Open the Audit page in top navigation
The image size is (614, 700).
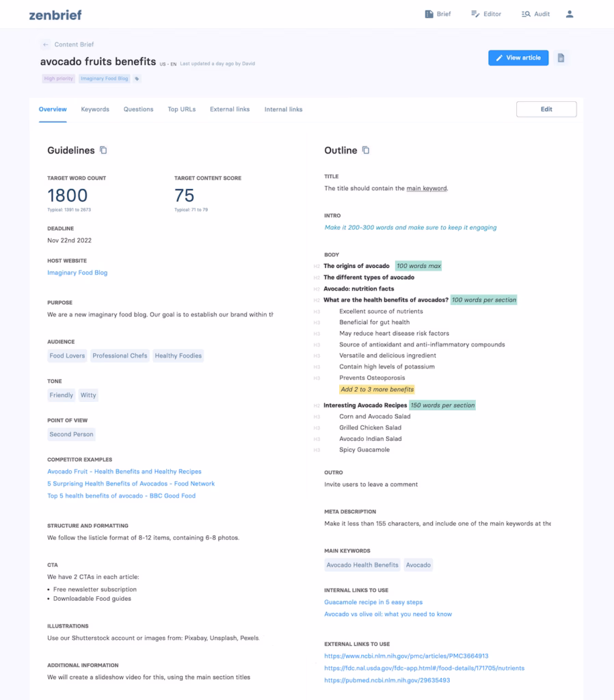click(x=535, y=14)
